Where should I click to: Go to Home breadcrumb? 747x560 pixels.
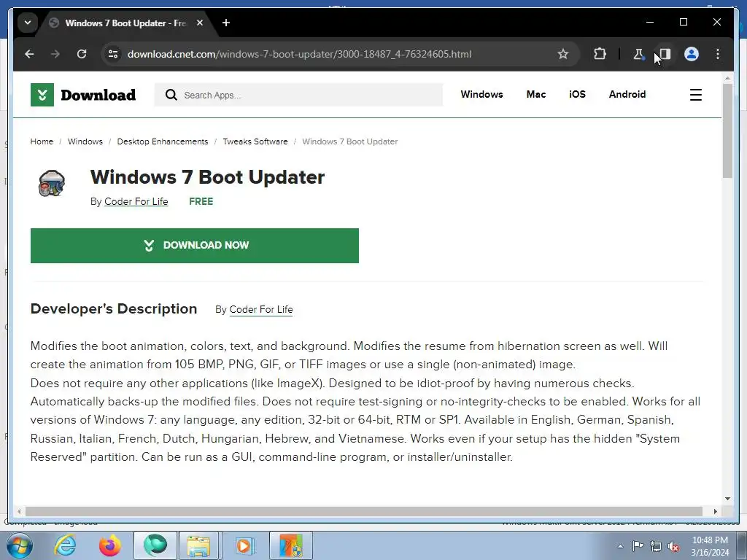[42, 141]
